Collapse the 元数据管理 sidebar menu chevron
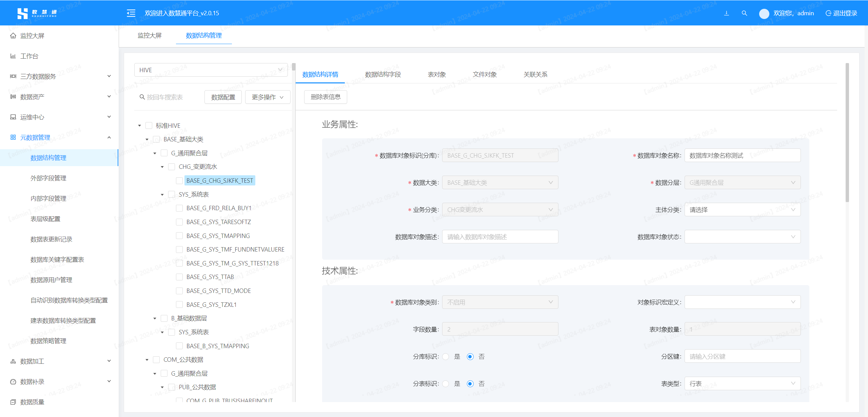Screen dimensions: 868x417 click(x=109, y=137)
